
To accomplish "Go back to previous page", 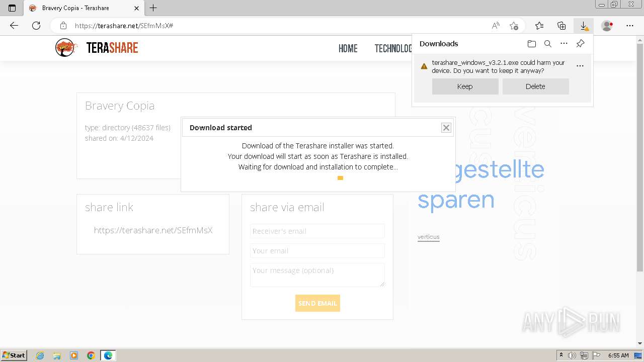I will click(14, 26).
